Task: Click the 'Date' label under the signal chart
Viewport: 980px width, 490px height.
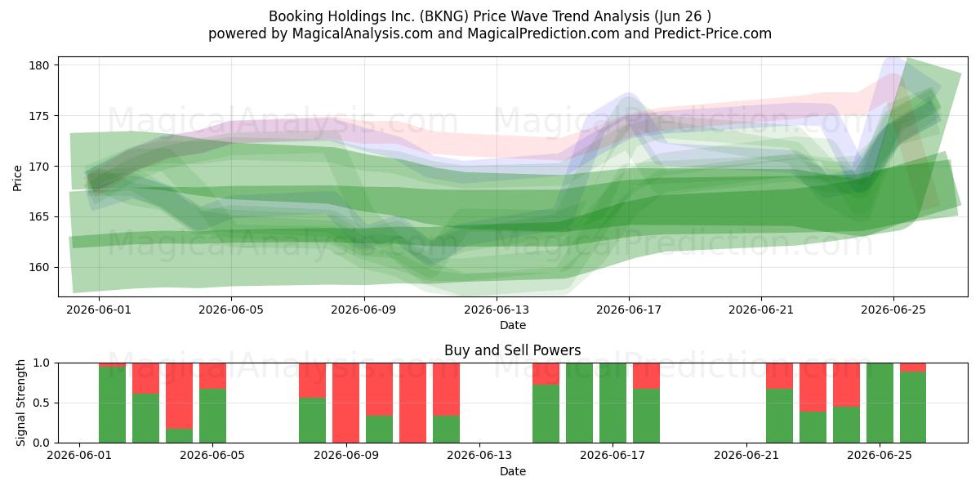Action: click(x=513, y=471)
